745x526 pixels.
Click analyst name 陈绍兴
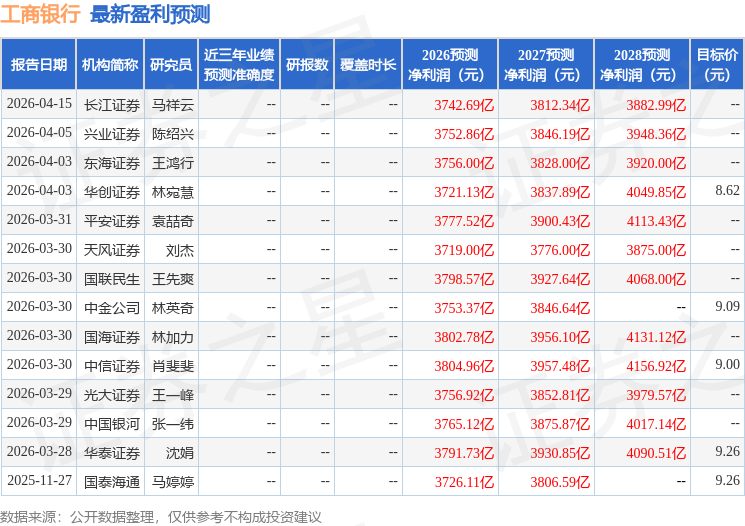(x=172, y=134)
